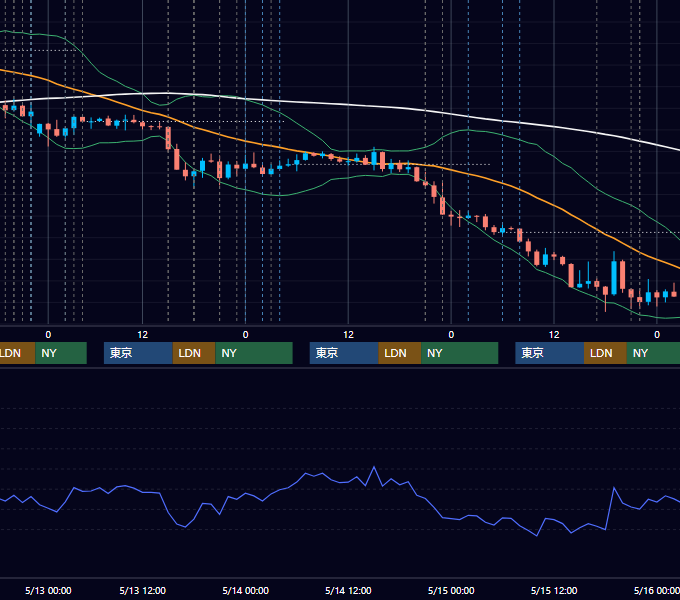Click hour label 0 above 5/15 00:00
The image size is (680, 600).
click(451, 335)
